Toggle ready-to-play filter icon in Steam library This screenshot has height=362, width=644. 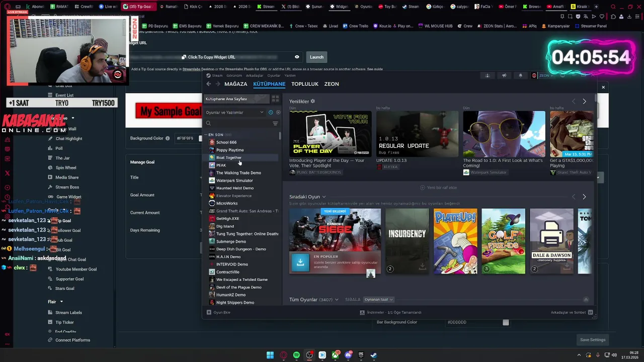[278, 112]
